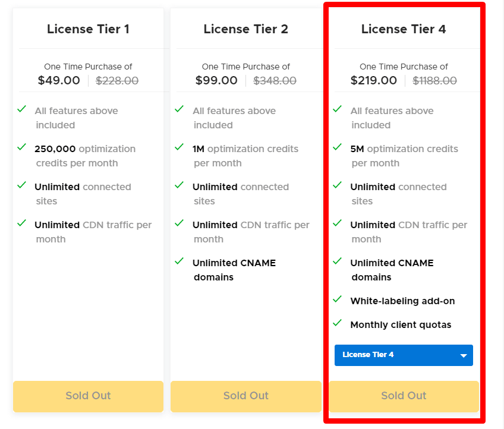Click the $49.00 price of Tier 1
Image resolution: width=504 pixels, height=429 pixels.
[x=59, y=81]
